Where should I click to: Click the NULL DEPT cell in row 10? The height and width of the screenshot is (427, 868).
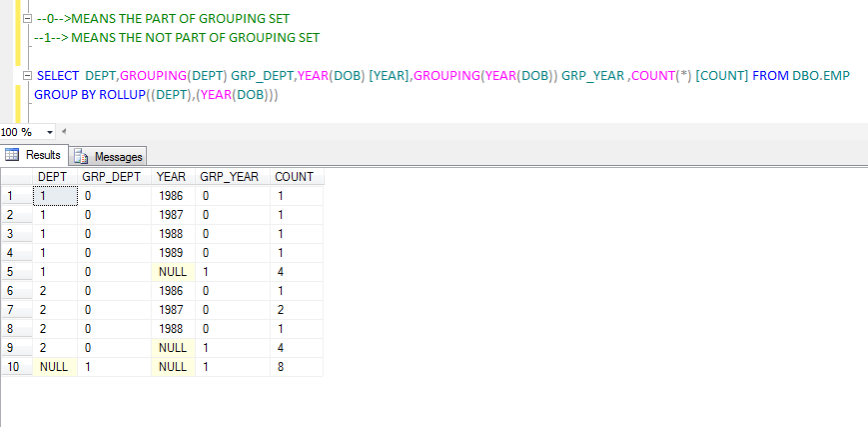coord(54,367)
